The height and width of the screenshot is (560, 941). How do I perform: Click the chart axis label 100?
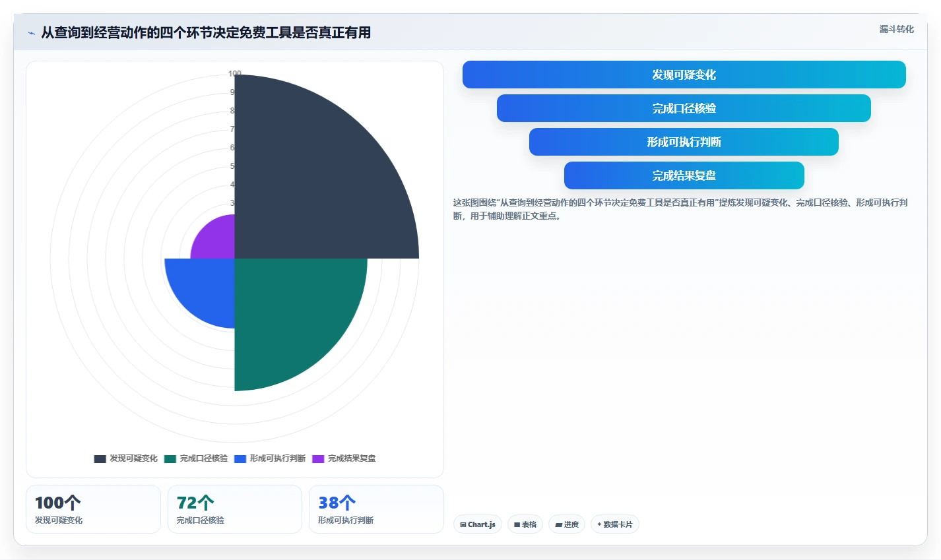point(235,73)
